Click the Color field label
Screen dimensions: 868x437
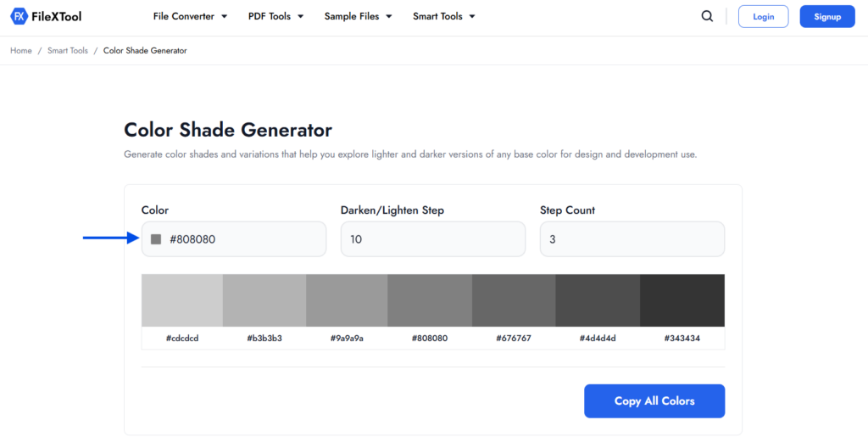pos(155,210)
